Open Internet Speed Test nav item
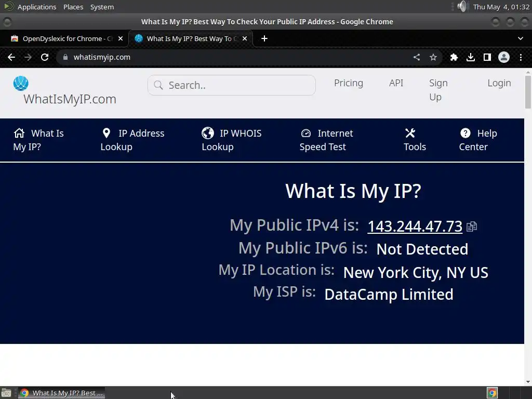Image resolution: width=532 pixels, height=399 pixels. [326, 140]
